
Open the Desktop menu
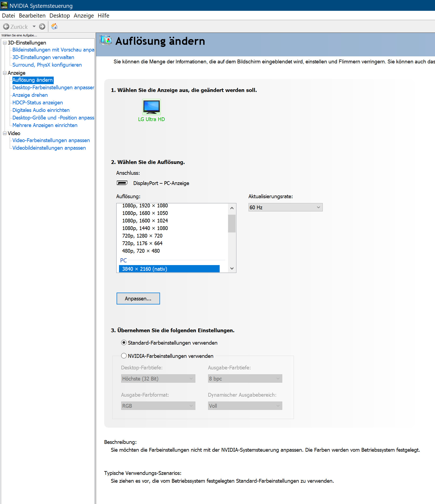[59, 15]
